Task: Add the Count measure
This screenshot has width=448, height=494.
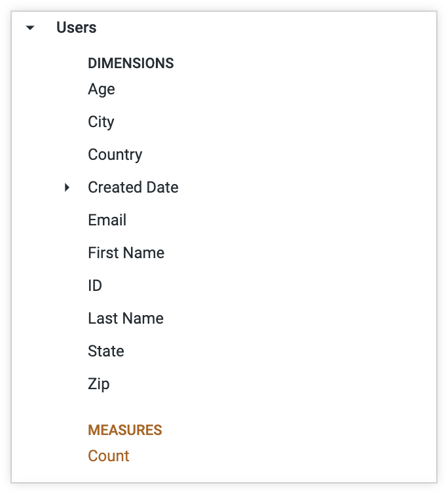Action: tap(109, 456)
